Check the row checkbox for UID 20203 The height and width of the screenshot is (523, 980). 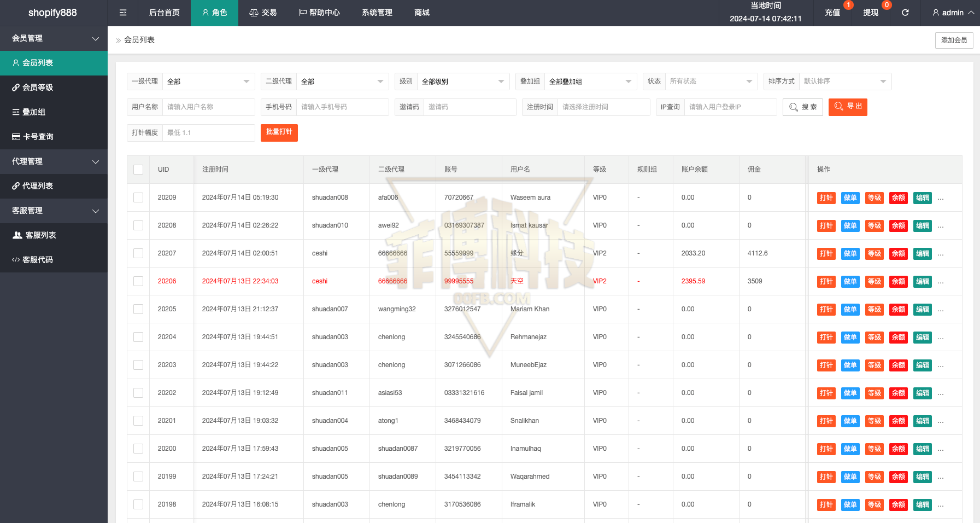point(138,365)
